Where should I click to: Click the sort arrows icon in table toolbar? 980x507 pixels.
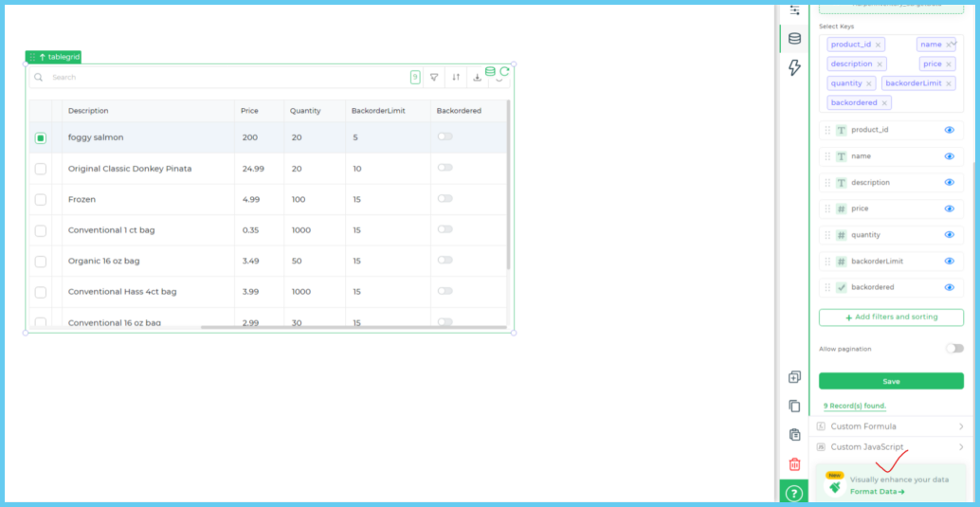pyautogui.click(x=456, y=78)
